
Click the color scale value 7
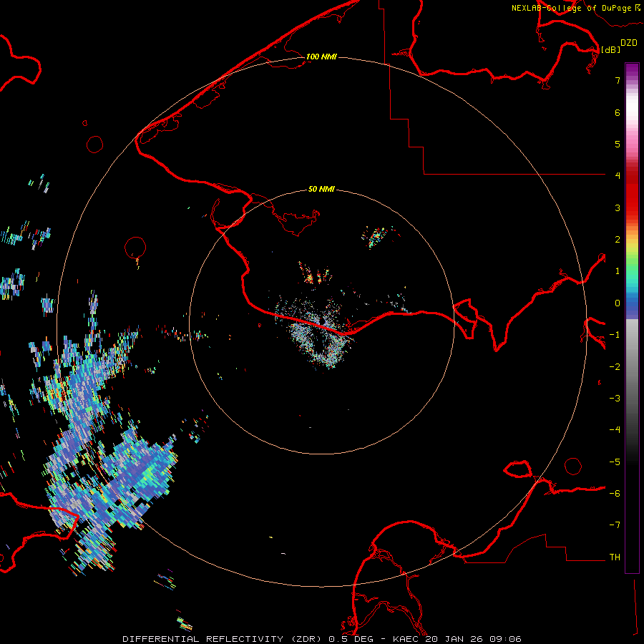coord(618,80)
